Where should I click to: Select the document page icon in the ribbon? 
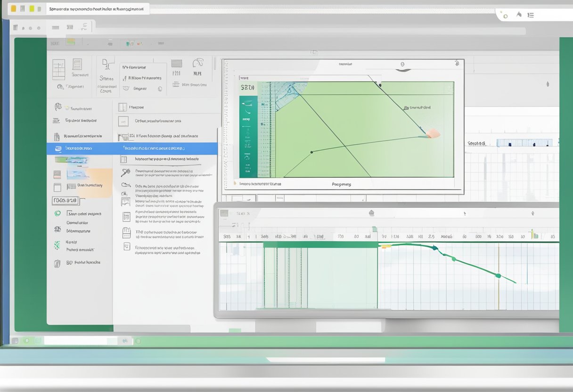77,65
